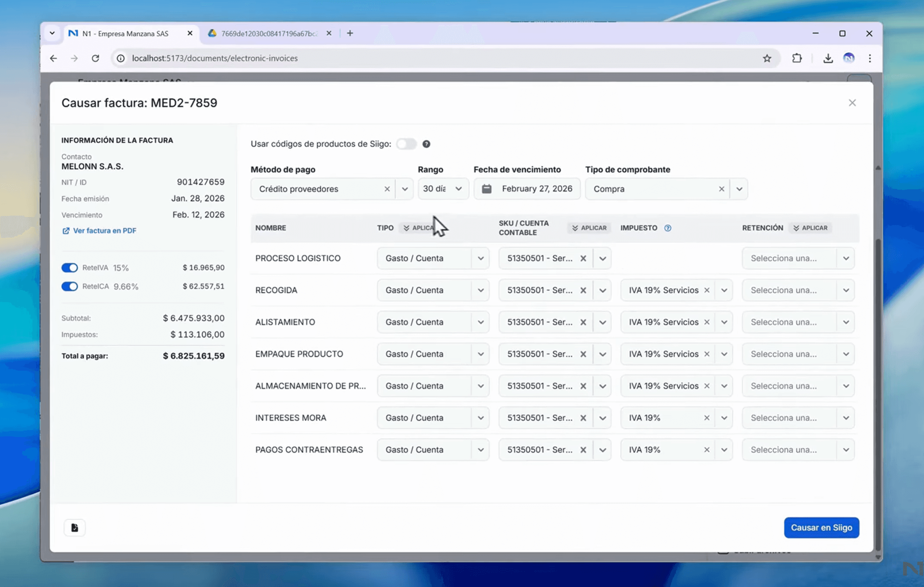Switch to the second browser tab 7669de12030c
The image size is (924, 587).
[x=269, y=34]
